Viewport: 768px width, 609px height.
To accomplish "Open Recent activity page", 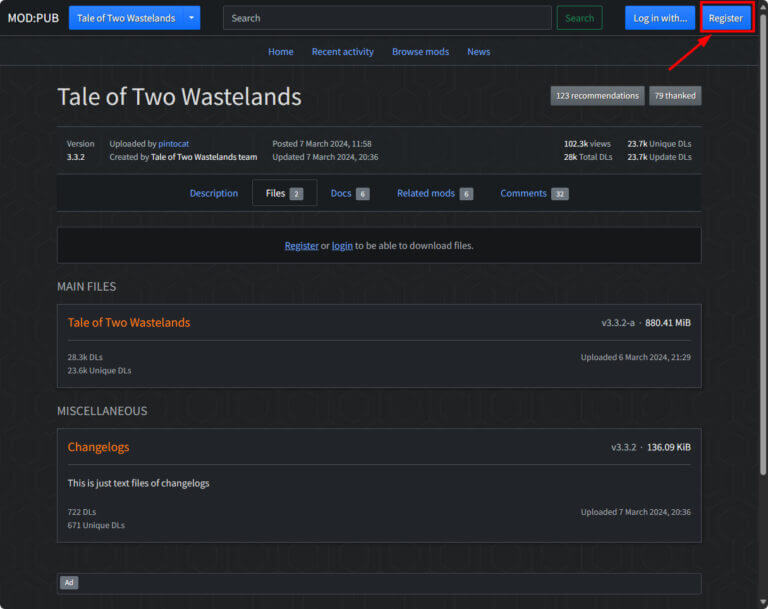I will point(342,52).
